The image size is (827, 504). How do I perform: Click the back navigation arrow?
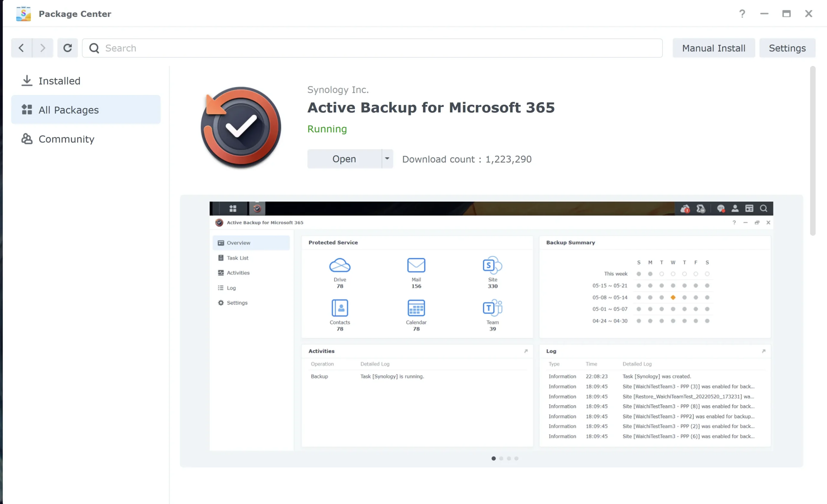tap(21, 48)
